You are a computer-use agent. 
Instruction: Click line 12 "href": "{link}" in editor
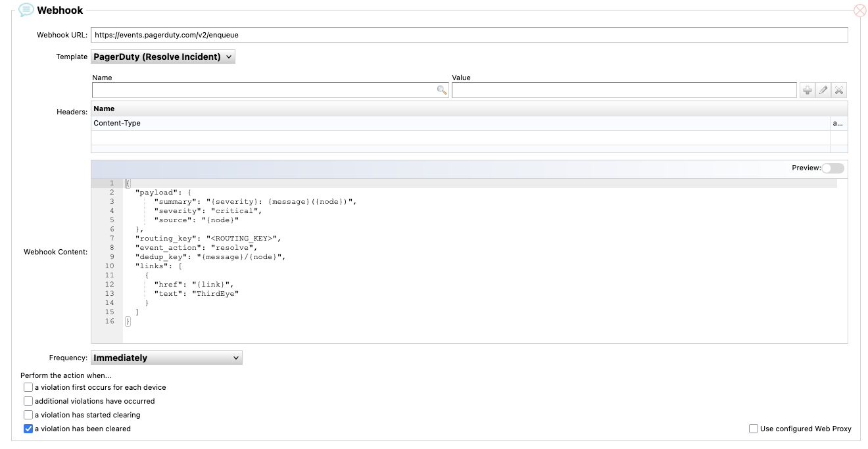pyautogui.click(x=194, y=284)
